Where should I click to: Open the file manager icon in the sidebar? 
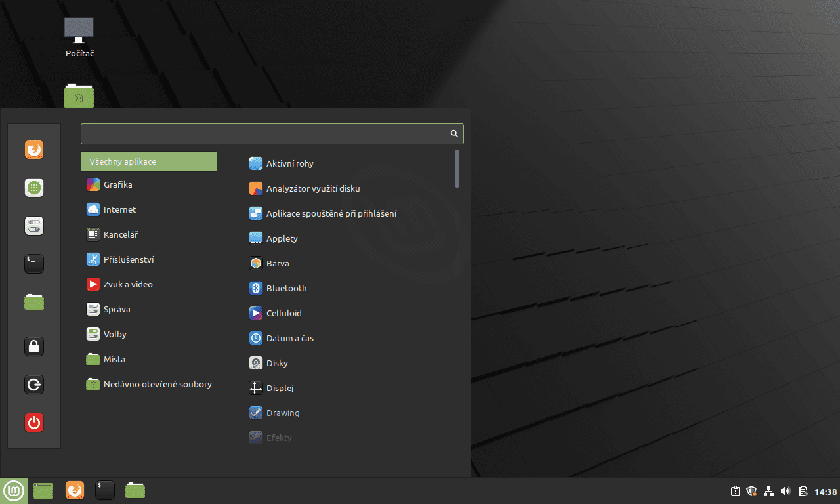33,302
